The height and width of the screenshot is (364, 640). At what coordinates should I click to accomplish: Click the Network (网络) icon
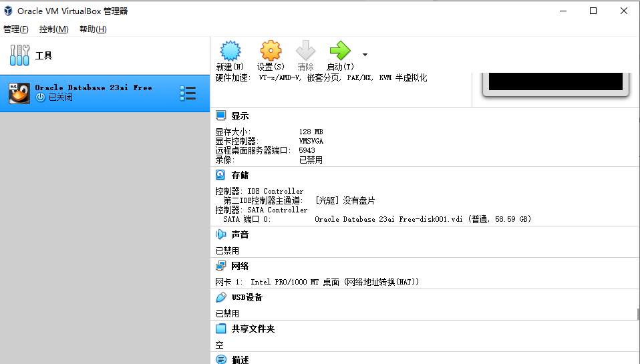coord(221,266)
